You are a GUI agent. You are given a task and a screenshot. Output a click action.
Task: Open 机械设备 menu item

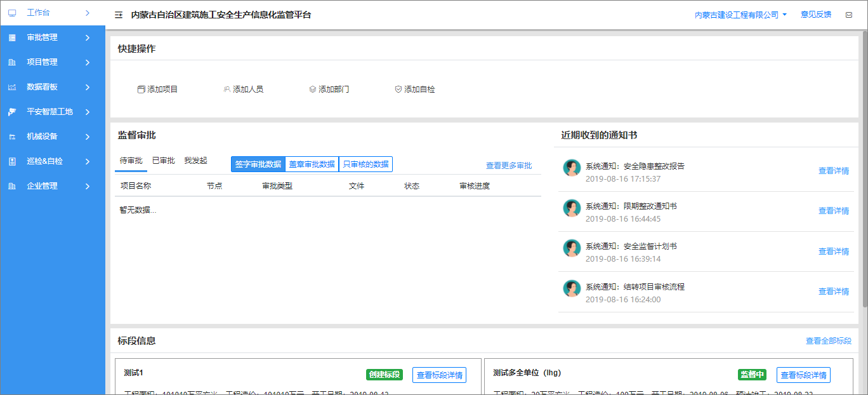(x=53, y=137)
